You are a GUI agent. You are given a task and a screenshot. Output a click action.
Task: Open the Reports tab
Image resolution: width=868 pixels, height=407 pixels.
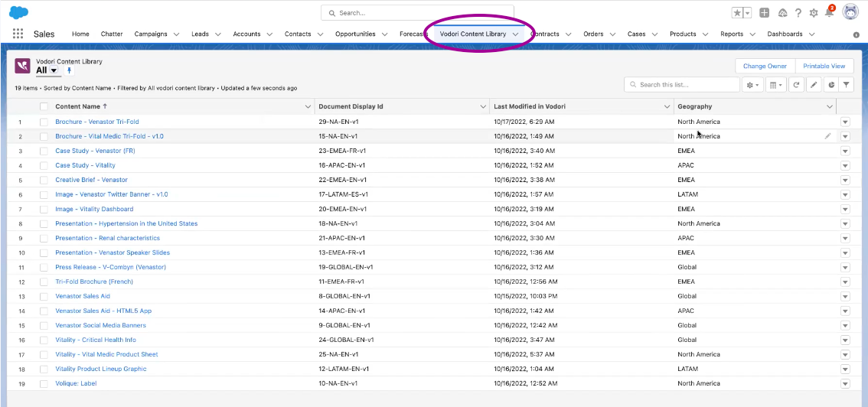(731, 34)
